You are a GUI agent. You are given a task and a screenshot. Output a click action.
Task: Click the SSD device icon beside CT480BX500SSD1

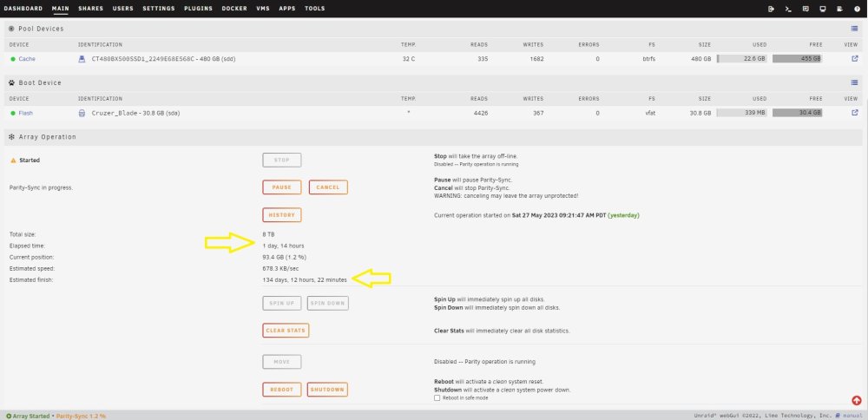tap(82, 59)
